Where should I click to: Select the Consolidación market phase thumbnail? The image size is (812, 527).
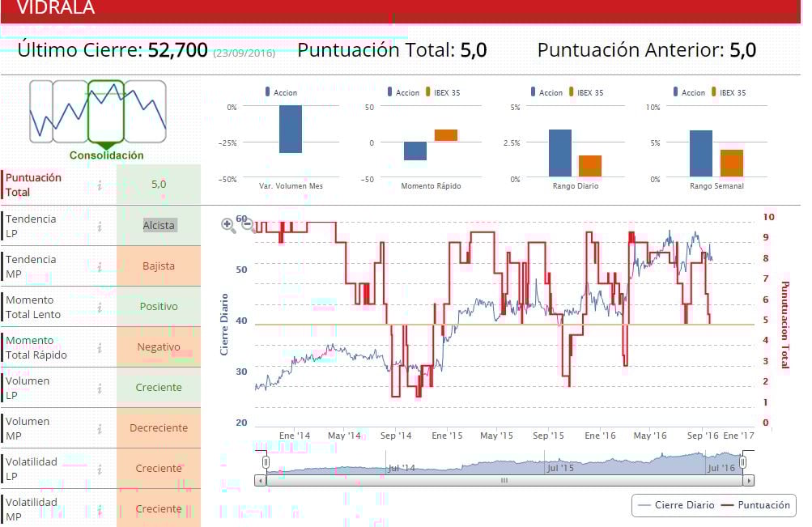106,111
